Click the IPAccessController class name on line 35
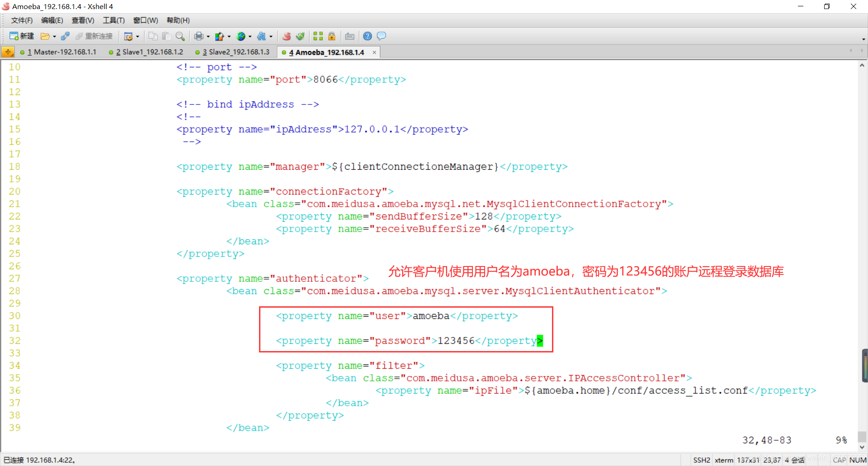The height and width of the screenshot is (466, 868). tap(623, 378)
